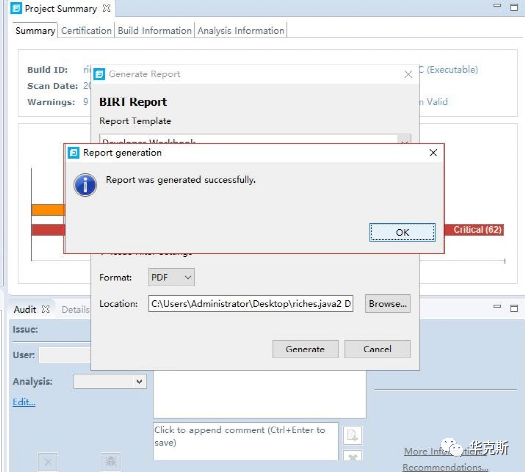Close the Project Summary tab

pos(106,8)
